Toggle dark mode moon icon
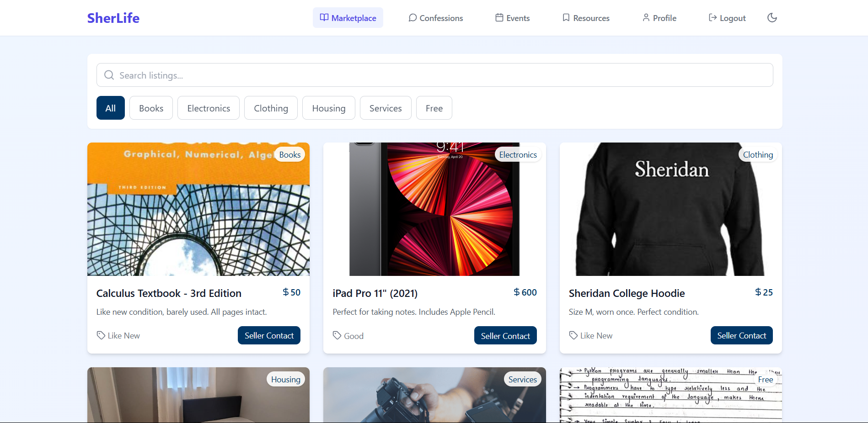 click(x=772, y=18)
